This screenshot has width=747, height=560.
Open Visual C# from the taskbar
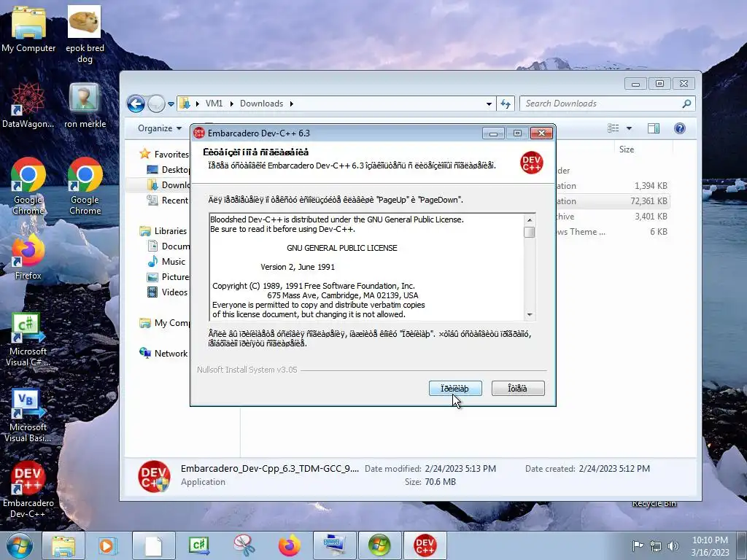click(x=198, y=545)
